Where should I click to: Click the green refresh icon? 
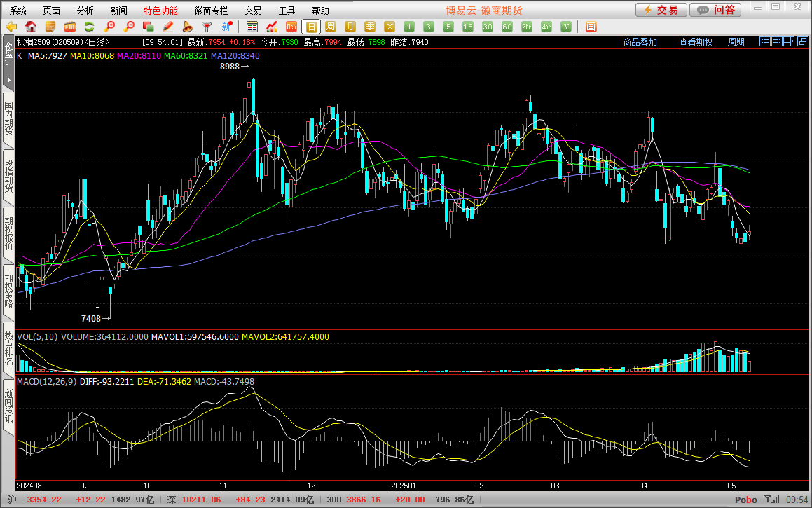click(x=89, y=27)
